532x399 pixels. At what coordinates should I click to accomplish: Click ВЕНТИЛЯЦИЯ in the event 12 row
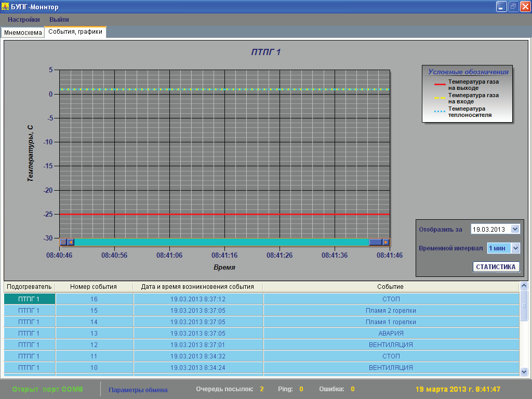coord(391,345)
